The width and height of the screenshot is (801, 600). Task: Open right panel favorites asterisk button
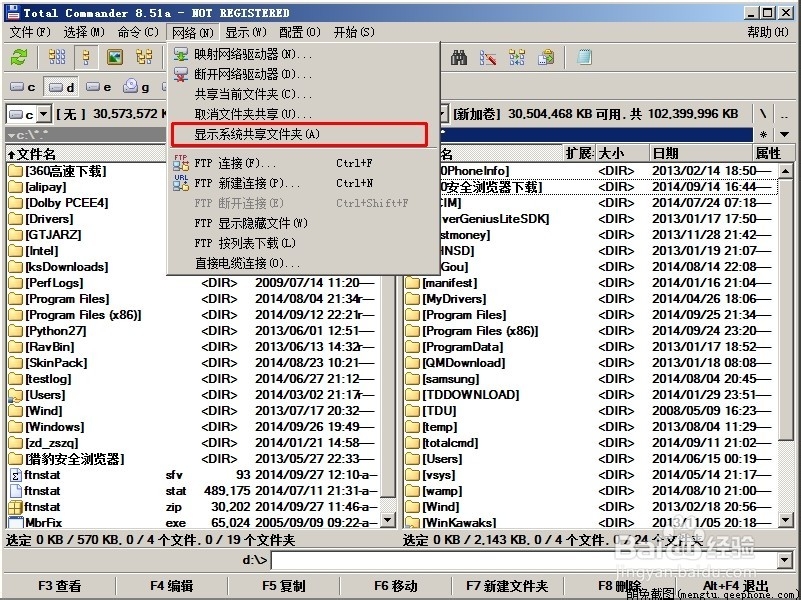click(763, 135)
